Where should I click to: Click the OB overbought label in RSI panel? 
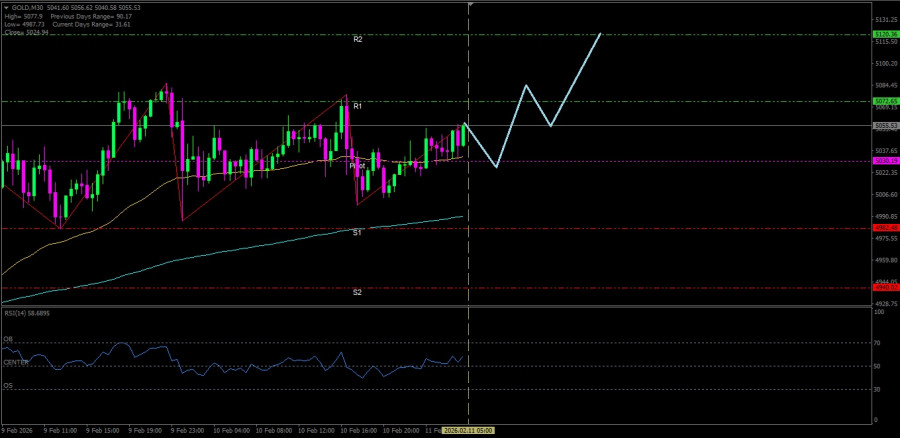8,339
